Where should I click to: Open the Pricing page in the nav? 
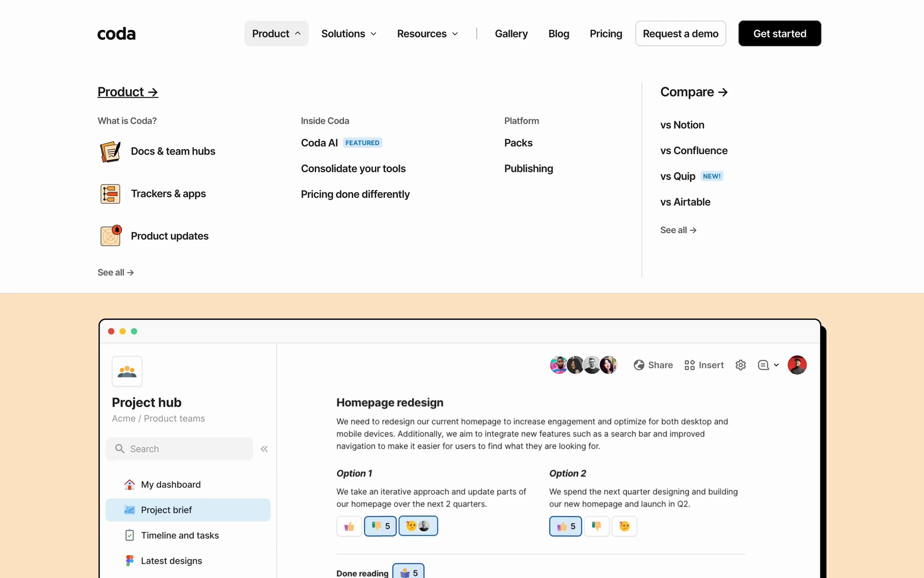606,34
